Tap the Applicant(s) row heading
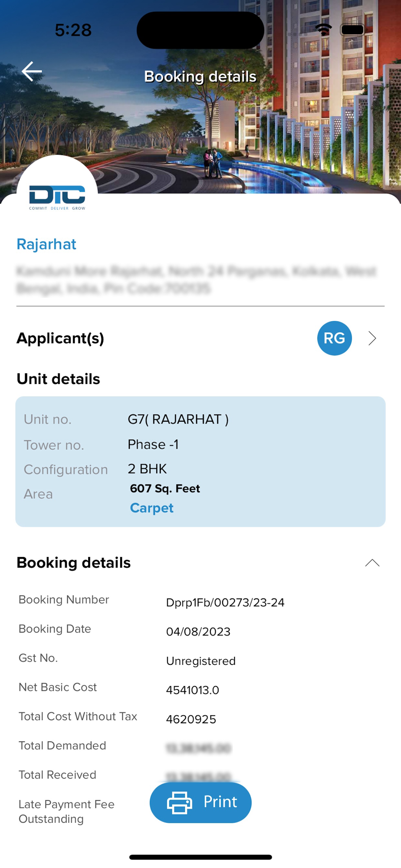This screenshot has height=868, width=401. tap(60, 338)
